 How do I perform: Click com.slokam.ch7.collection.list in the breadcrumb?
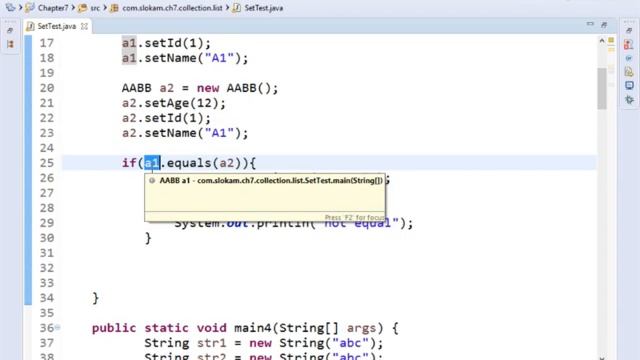coord(172,8)
